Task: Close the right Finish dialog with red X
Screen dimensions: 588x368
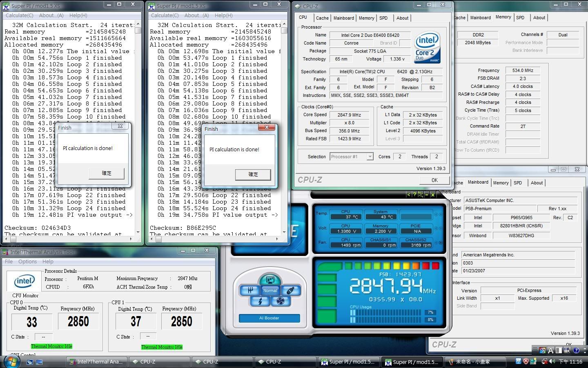Action: click(267, 128)
